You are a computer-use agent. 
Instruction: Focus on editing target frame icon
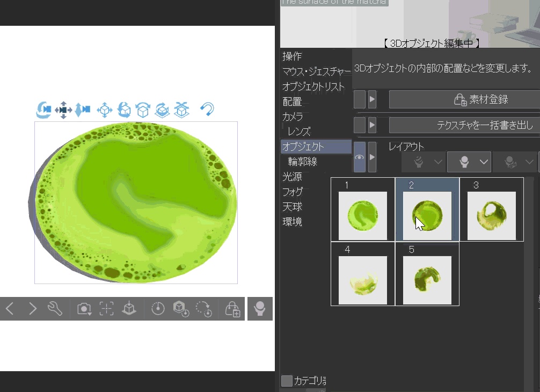coord(106,309)
